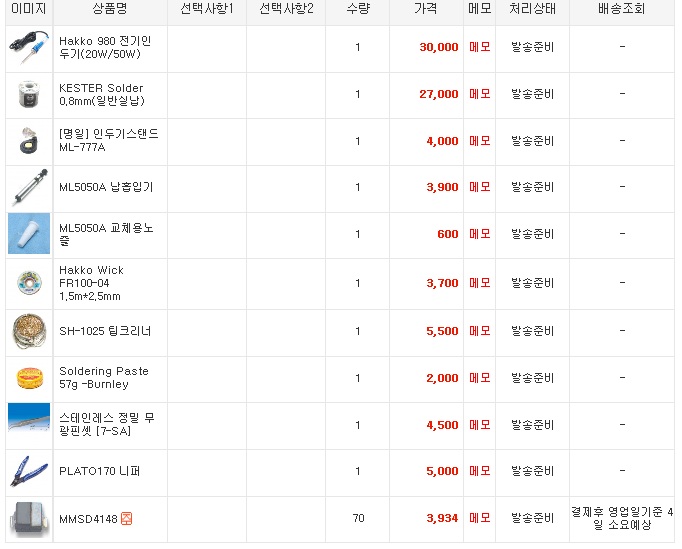
Task: Click 메모 in the Soldering Paste row
Action: point(480,378)
